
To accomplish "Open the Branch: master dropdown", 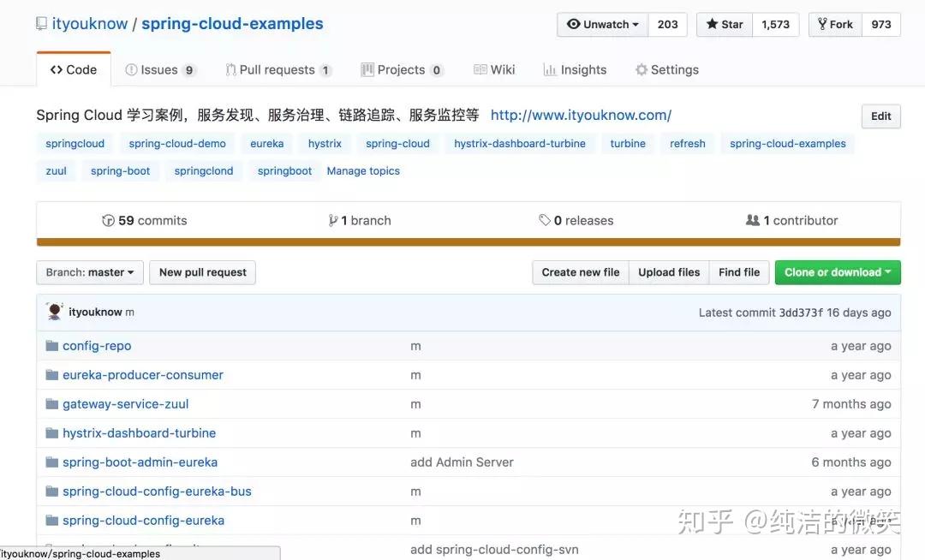I will click(x=89, y=272).
